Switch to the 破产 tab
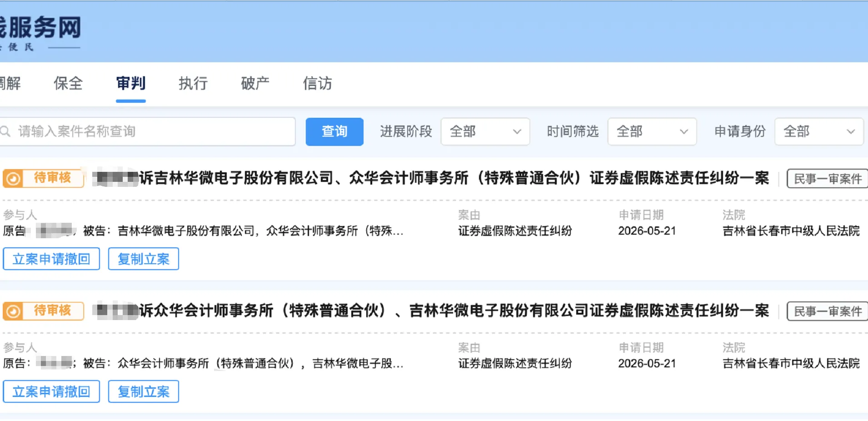 pyautogui.click(x=255, y=83)
